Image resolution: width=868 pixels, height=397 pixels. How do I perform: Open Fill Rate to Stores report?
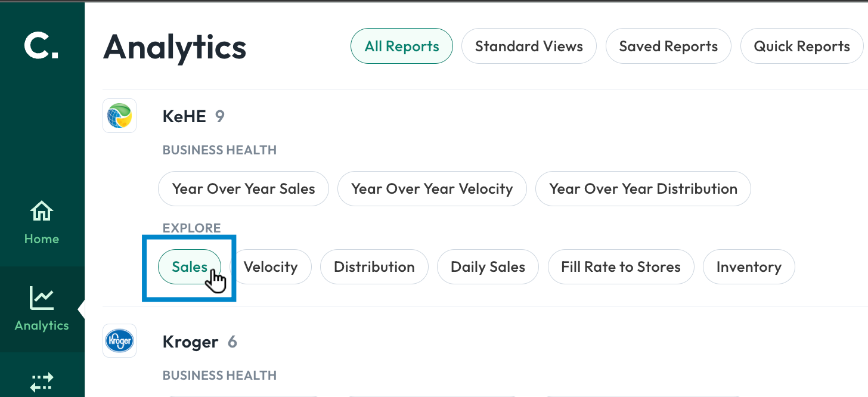coord(621,267)
